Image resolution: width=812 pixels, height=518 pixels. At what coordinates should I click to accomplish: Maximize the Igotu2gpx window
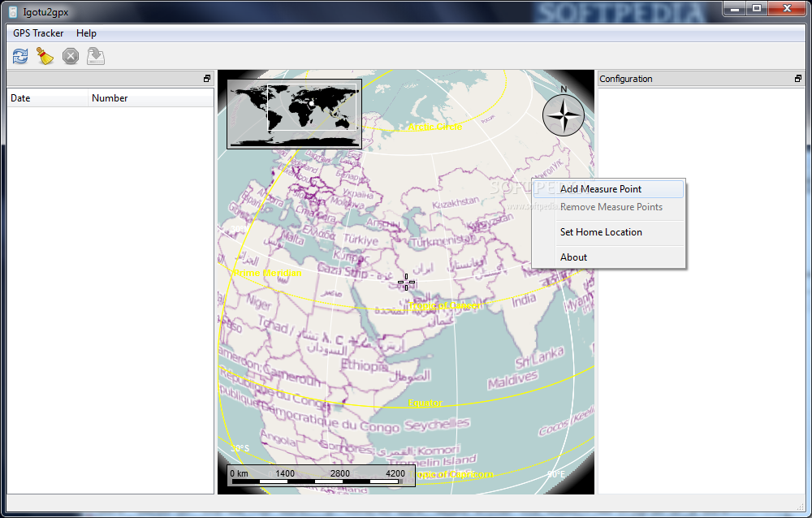pos(757,8)
